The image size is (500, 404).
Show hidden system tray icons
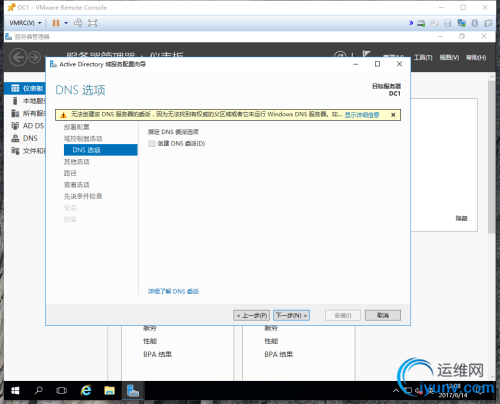[396, 390]
